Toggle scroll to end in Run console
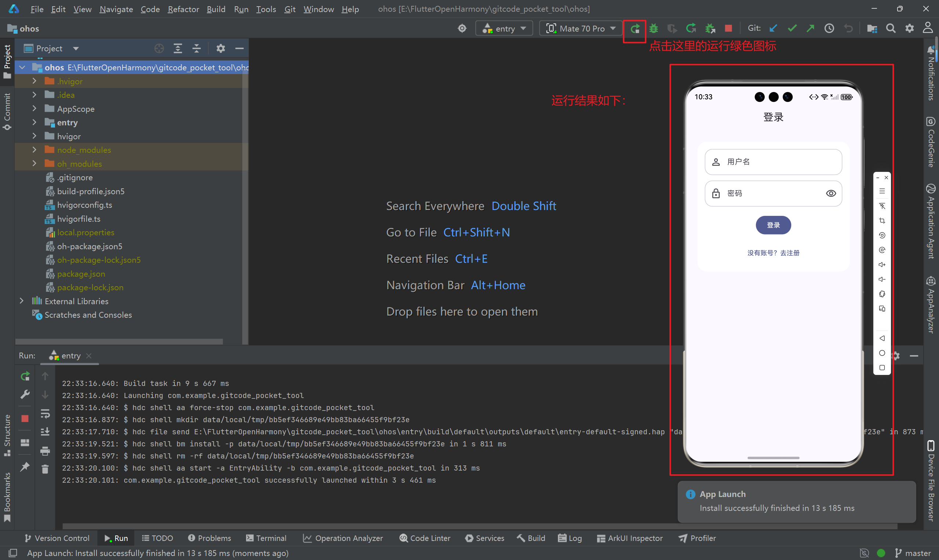 coord(45,432)
